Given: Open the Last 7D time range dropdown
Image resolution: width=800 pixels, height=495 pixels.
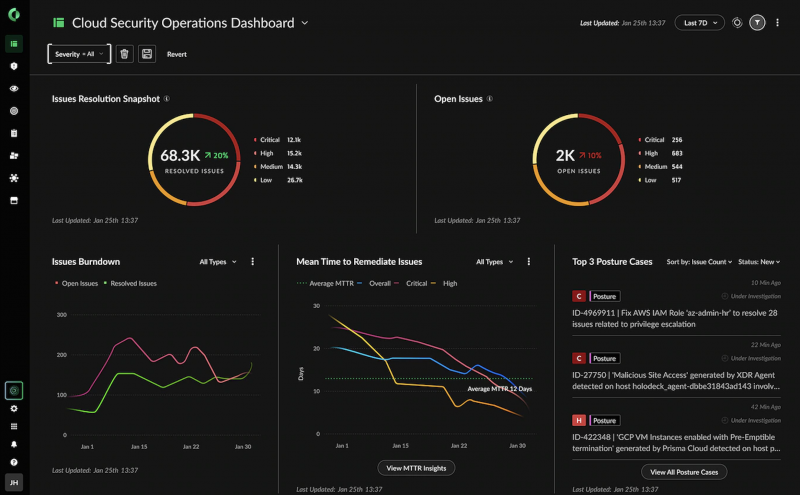Looking at the screenshot, I should tap(699, 23).
